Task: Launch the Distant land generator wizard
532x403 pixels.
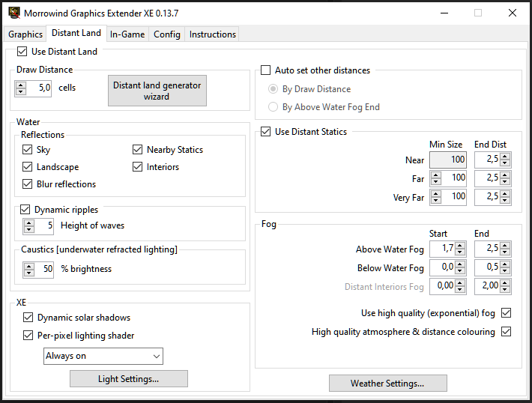Action: point(157,91)
